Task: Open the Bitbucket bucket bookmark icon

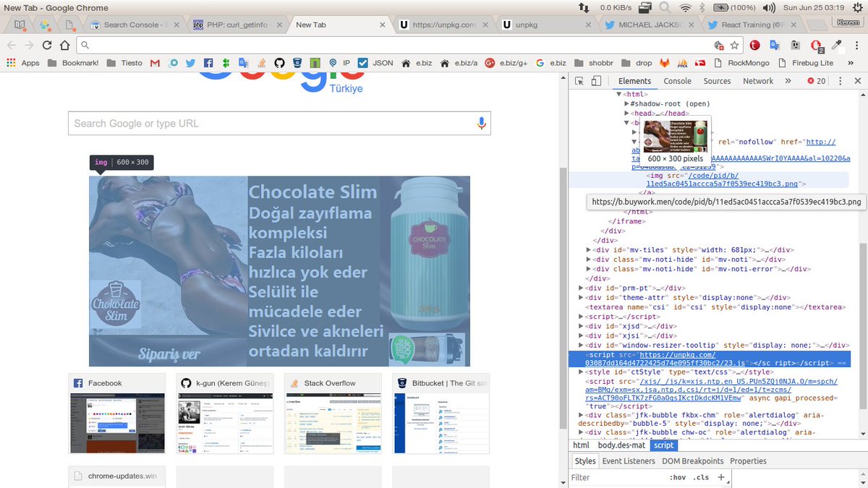Action: click(297, 63)
